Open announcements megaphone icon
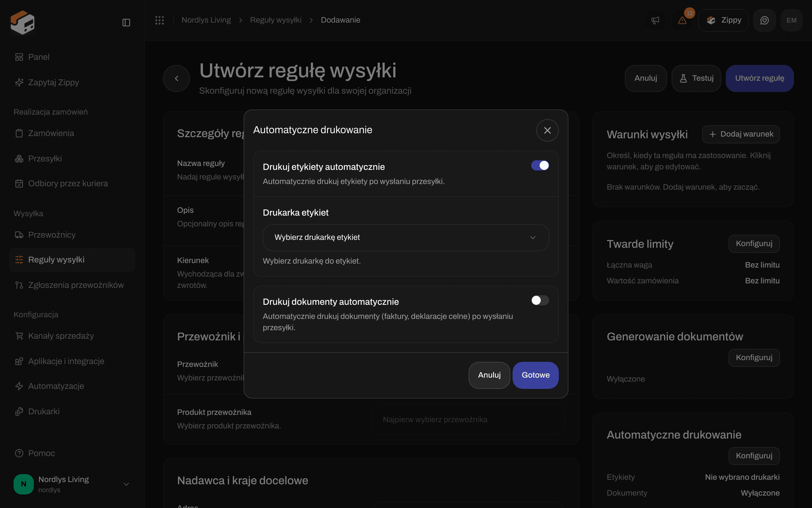Image resolution: width=812 pixels, height=508 pixels. point(655,20)
